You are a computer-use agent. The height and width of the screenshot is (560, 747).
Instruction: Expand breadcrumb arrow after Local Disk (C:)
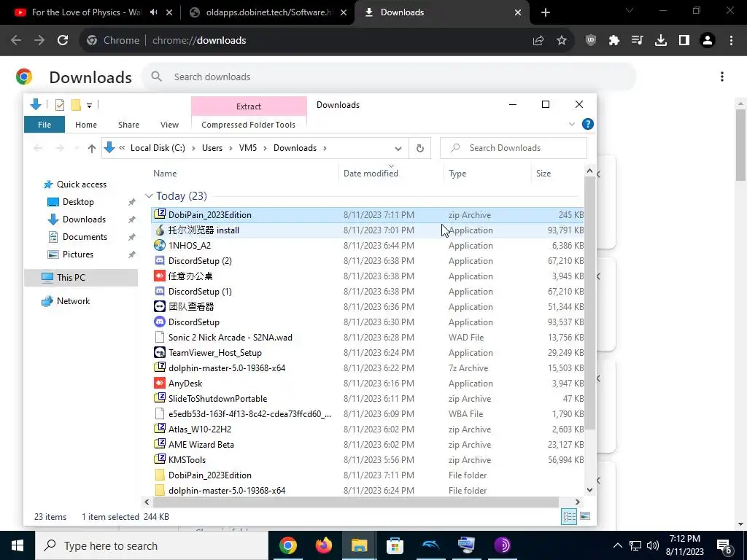pos(194,148)
